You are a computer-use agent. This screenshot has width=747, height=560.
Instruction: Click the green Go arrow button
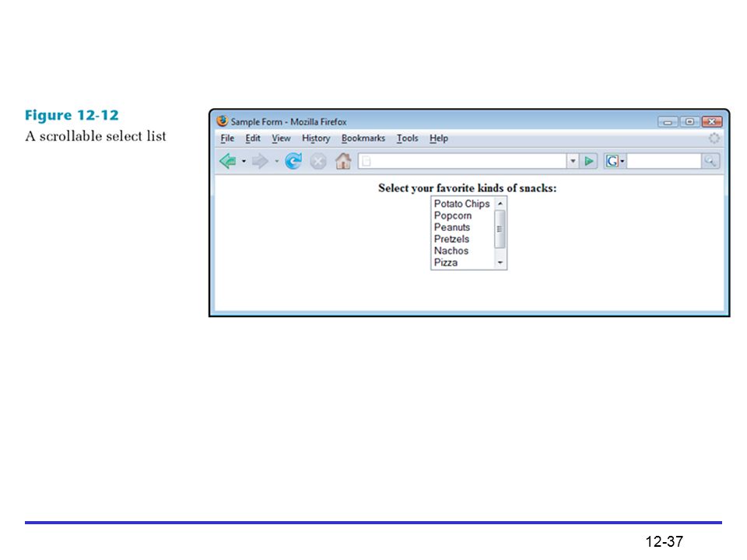tap(589, 161)
